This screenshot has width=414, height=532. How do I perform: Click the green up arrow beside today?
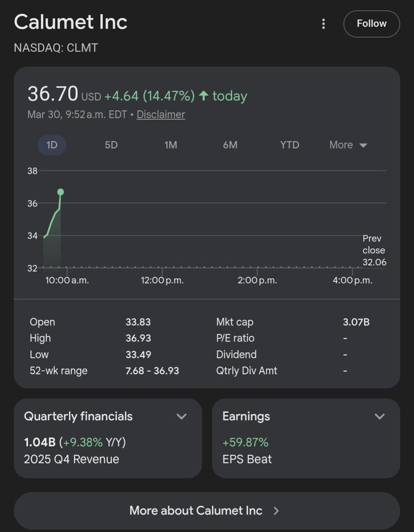(203, 95)
